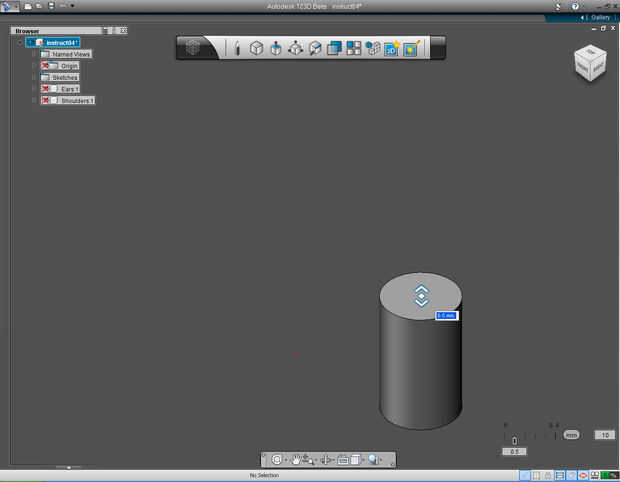Viewport: 620px width, 482px height.
Task: Click the 0.5 mm distance input field
Action: [x=446, y=316]
